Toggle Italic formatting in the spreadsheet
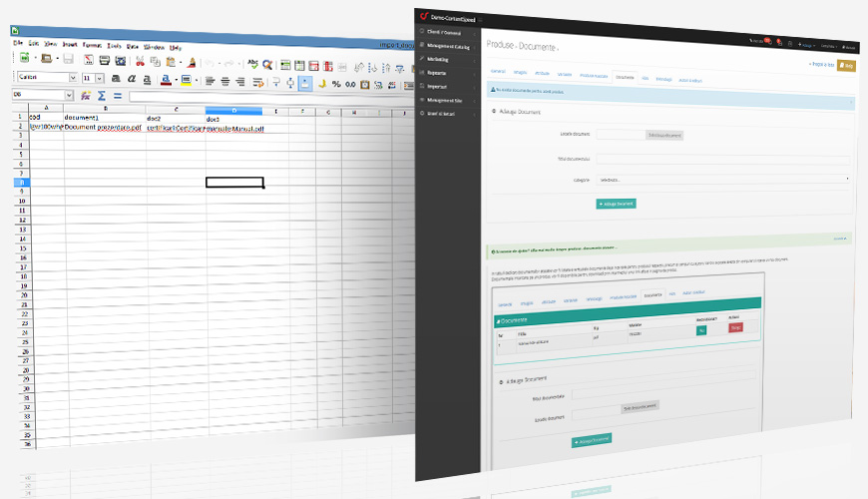Screen dimensions: 868x499 point(131,79)
